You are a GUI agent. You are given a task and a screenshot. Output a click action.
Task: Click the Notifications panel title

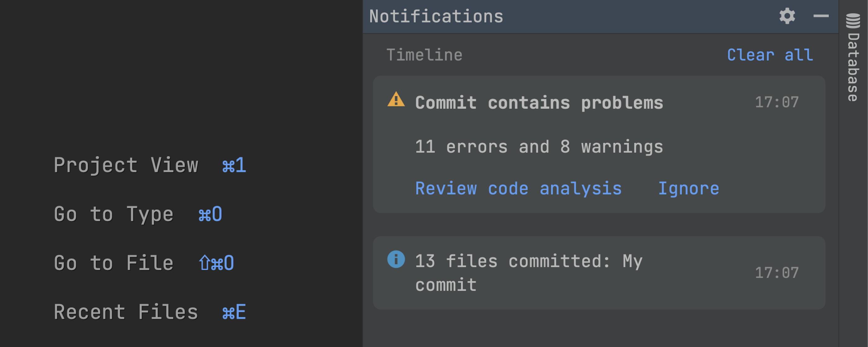[x=436, y=16]
